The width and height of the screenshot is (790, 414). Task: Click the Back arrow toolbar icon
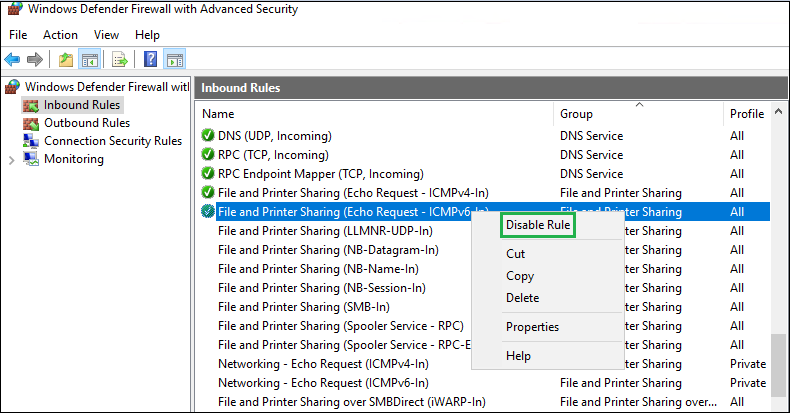(x=13, y=60)
